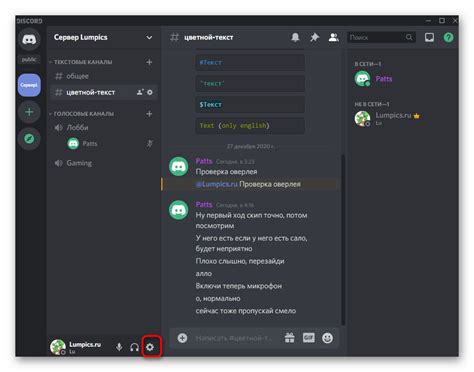
Task: Click the message Плохо слышно, перезайди
Action: (x=240, y=261)
